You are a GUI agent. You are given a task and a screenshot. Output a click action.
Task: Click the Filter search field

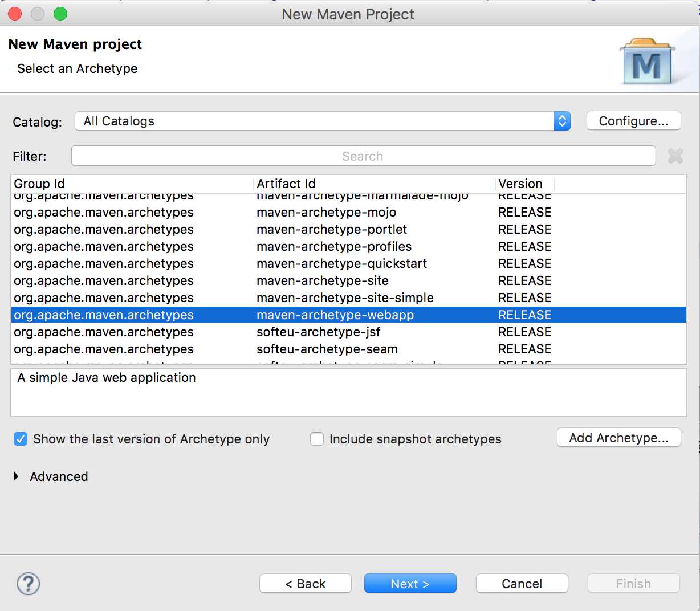click(x=363, y=156)
